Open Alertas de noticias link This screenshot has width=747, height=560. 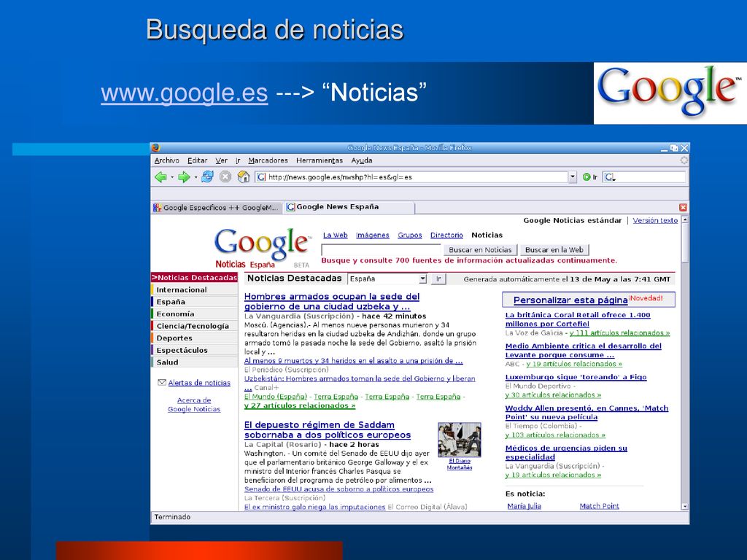(199, 383)
